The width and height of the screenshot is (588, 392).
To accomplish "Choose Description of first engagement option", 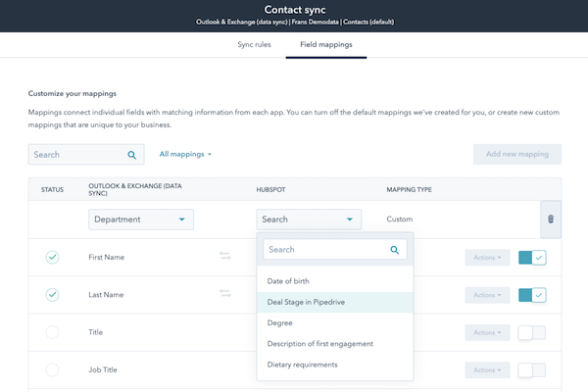I will click(x=335, y=344).
